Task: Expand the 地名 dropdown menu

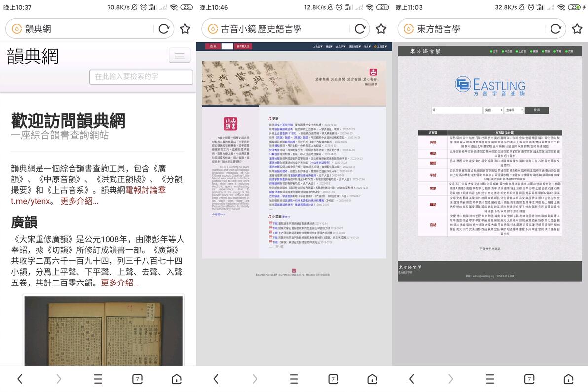Action: pyautogui.click(x=367, y=47)
